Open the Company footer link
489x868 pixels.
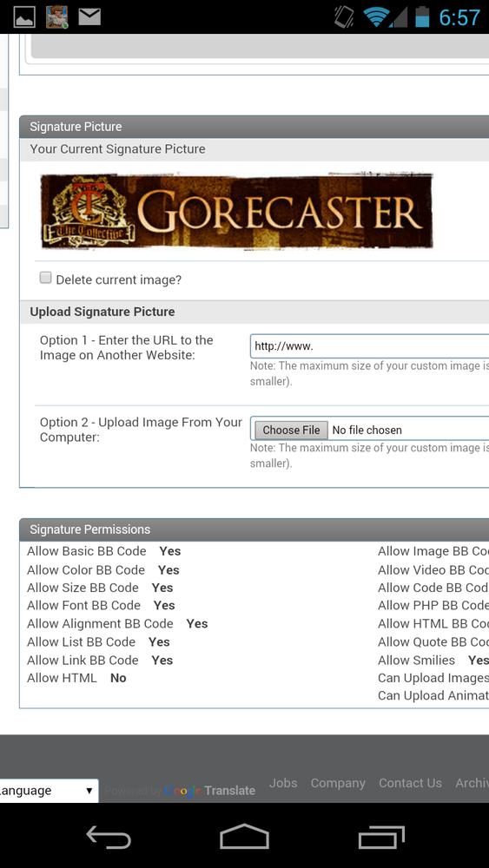pos(338,783)
